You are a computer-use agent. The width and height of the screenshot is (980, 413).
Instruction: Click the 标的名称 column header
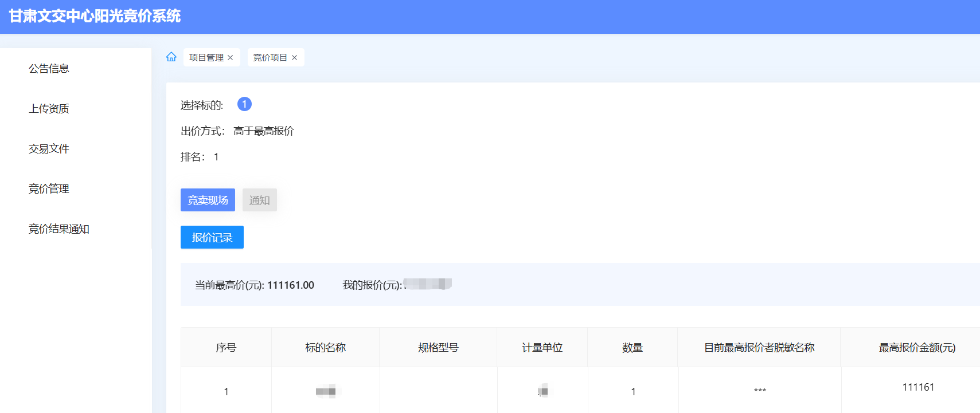(x=325, y=348)
